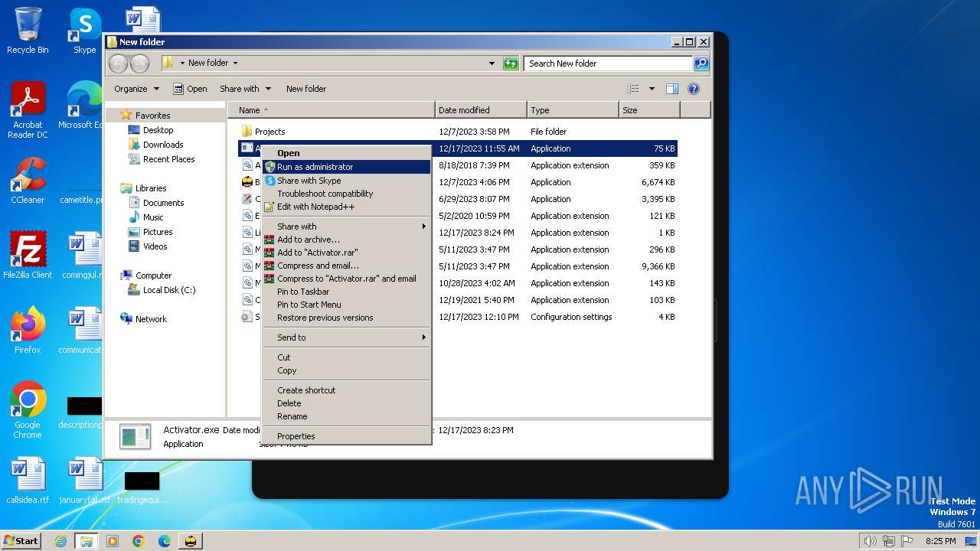The width and height of the screenshot is (980, 551).
Task: Open Internet Explorer from the taskbar
Action: 60,541
